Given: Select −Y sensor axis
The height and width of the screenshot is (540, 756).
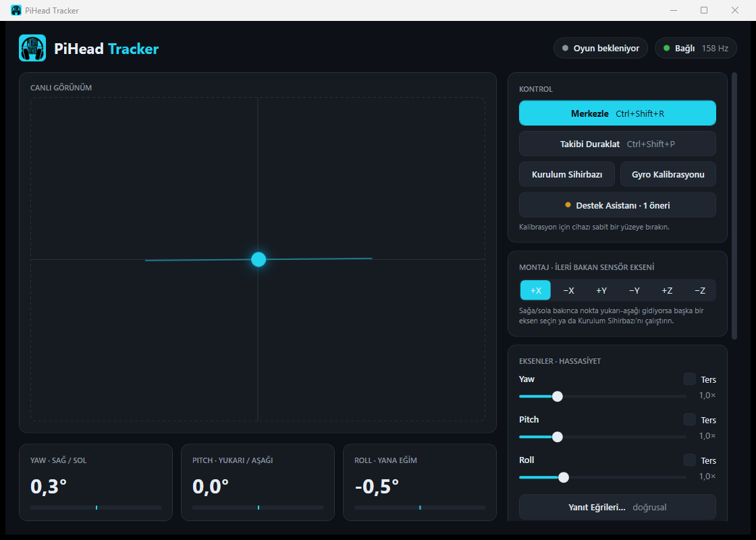Looking at the screenshot, I should point(634,290).
